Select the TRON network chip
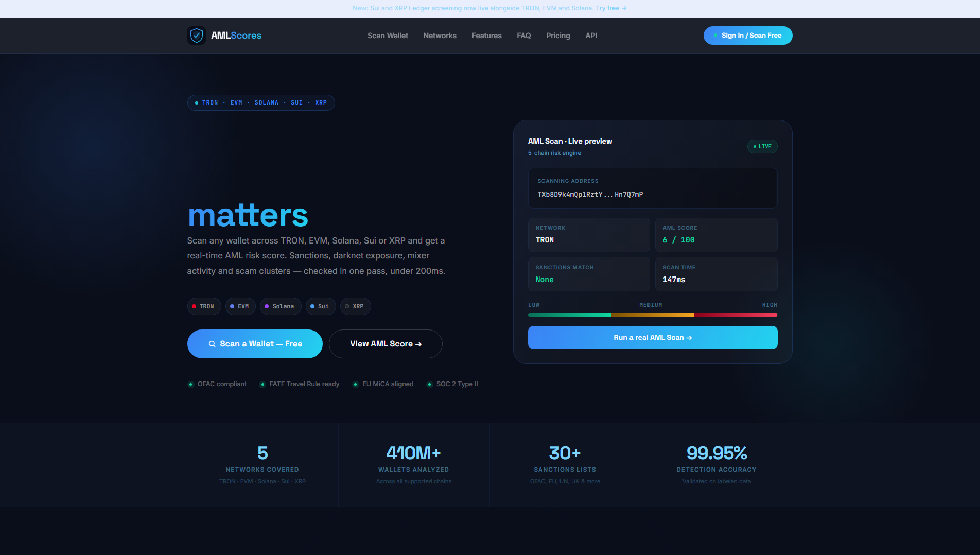980x555 pixels. point(204,306)
